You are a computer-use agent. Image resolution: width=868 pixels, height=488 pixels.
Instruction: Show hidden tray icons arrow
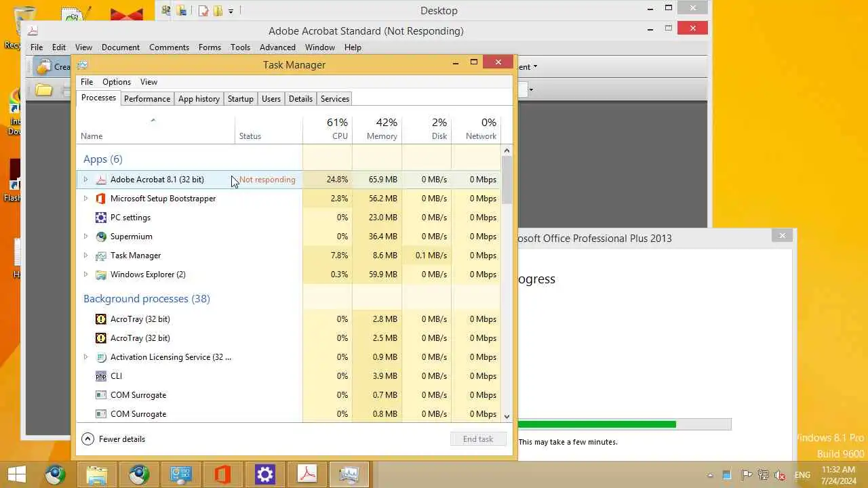click(710, 475)
